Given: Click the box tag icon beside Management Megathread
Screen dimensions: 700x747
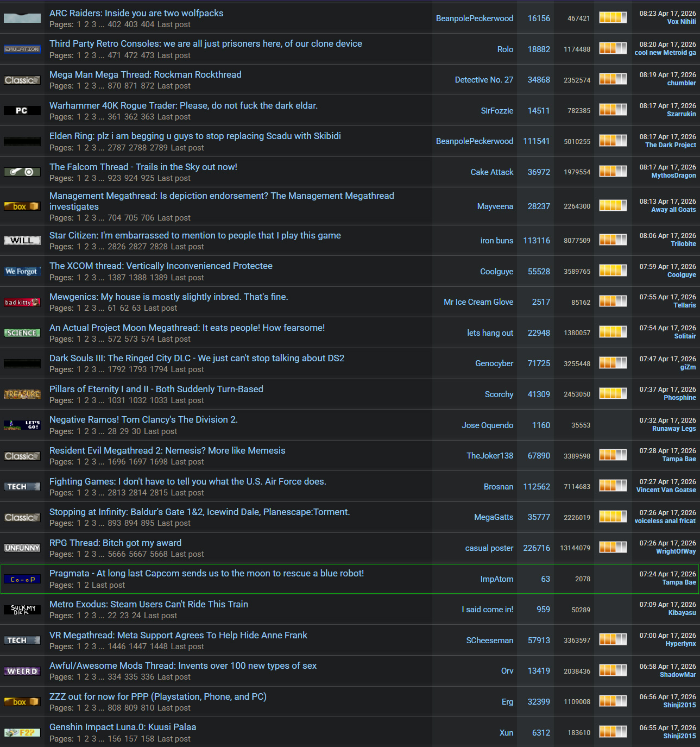Looking at the screenshot, I should pos(22,206).
